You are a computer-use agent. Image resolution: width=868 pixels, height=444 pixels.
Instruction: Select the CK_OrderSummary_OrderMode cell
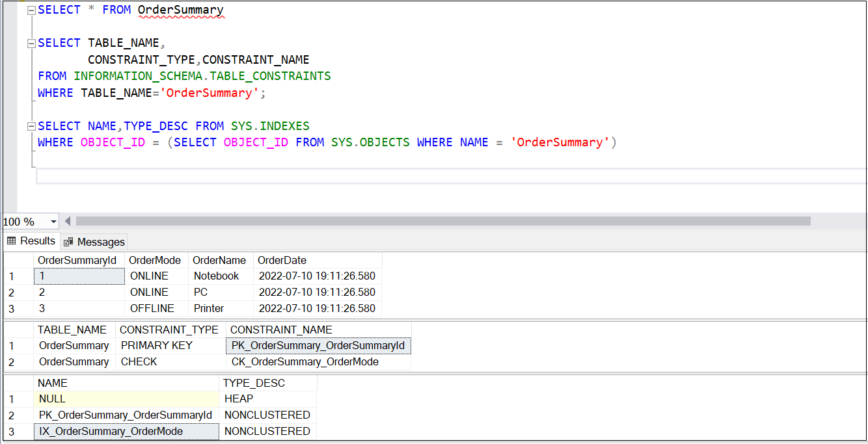pos(305,361)
